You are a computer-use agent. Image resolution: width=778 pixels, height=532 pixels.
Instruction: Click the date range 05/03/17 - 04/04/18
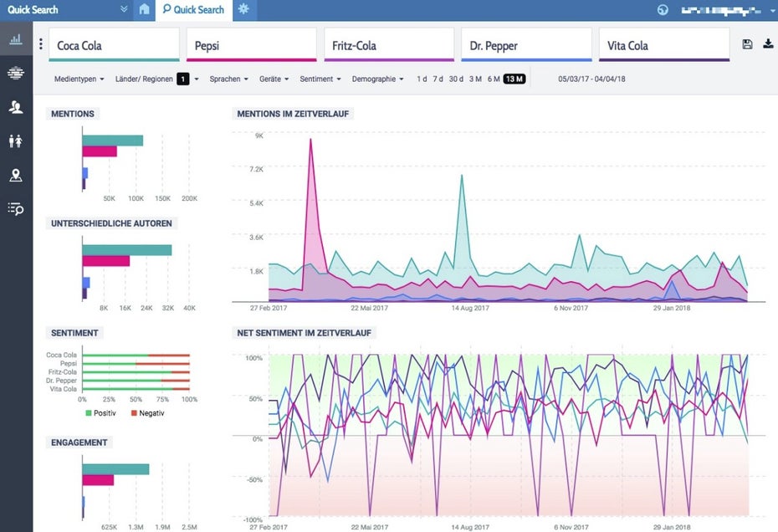coord(591,79)
